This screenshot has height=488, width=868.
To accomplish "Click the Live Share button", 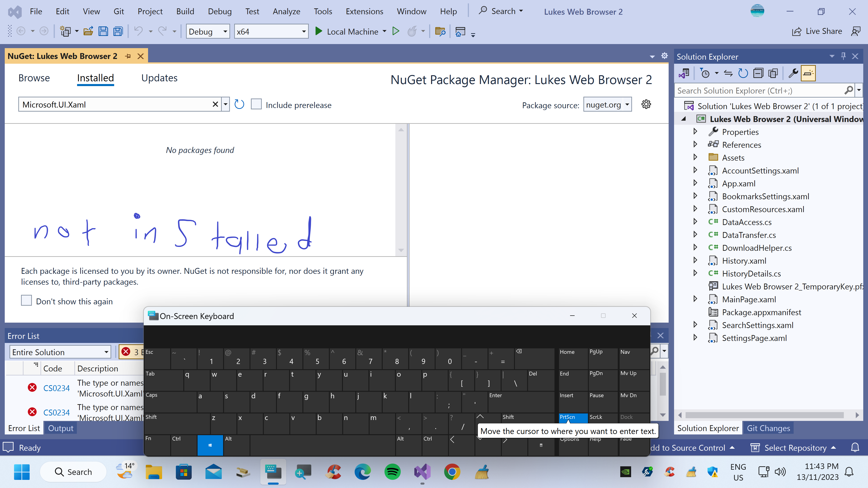I will (x=817, y=32).
